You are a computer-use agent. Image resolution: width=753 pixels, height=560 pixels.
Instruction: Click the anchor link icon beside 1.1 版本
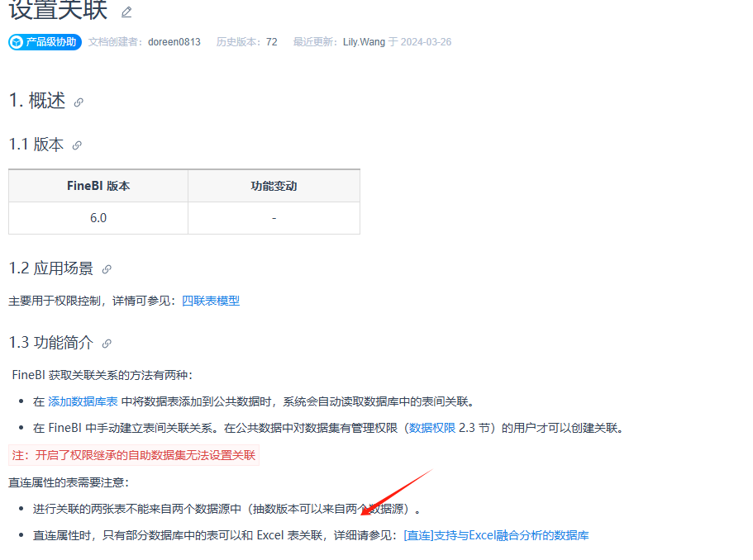tap(77, 145)
